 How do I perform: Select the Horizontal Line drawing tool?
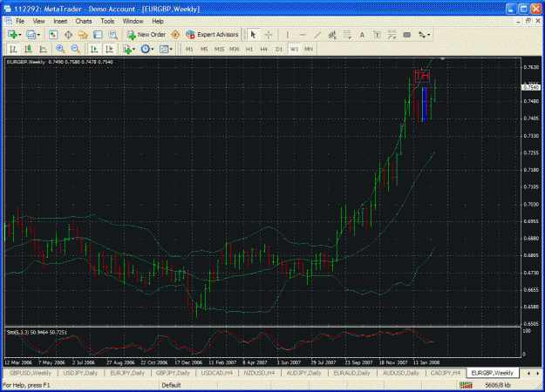(x=303, y=35)
